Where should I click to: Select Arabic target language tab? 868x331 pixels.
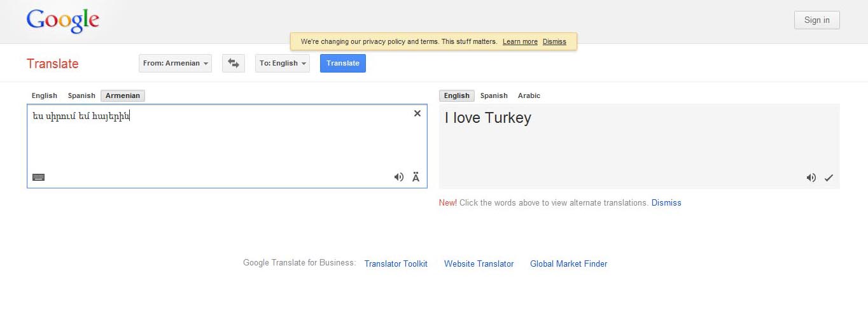pos(529,95)
